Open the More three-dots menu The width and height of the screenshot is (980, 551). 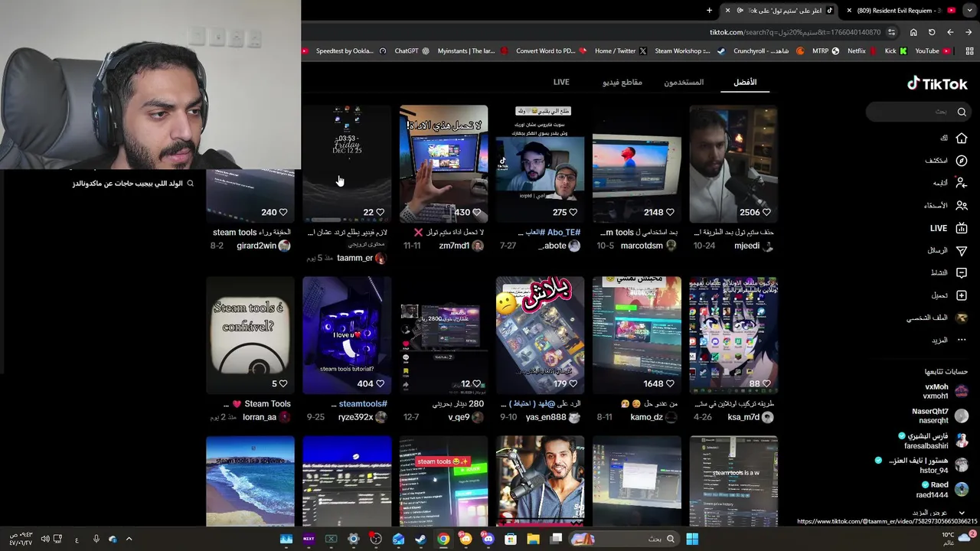coord(962,340)
